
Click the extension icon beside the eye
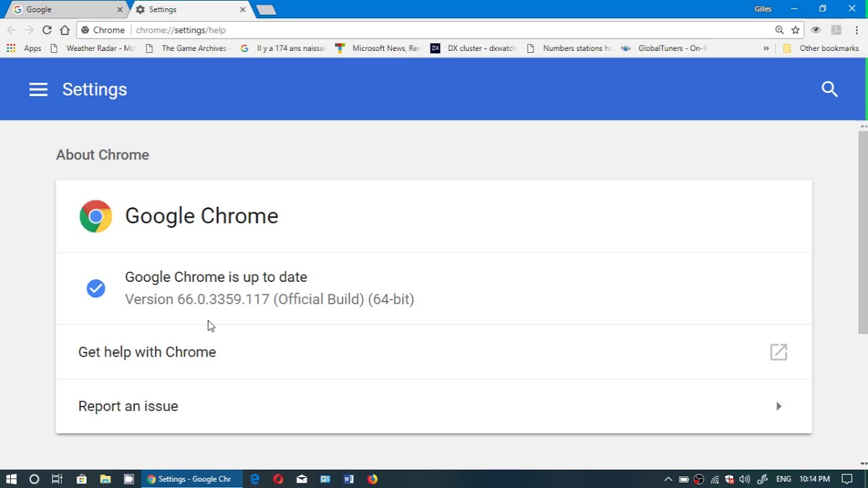(836, 30)
